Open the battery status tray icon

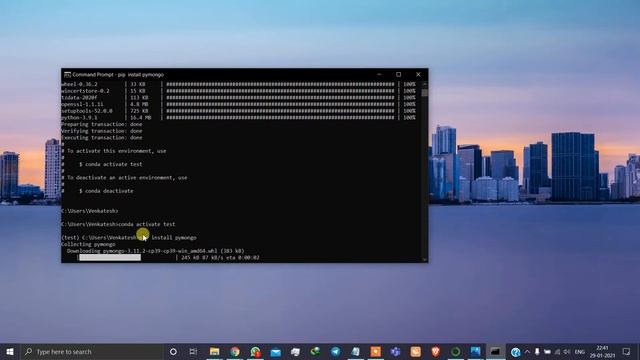click(x=547, y=352)
